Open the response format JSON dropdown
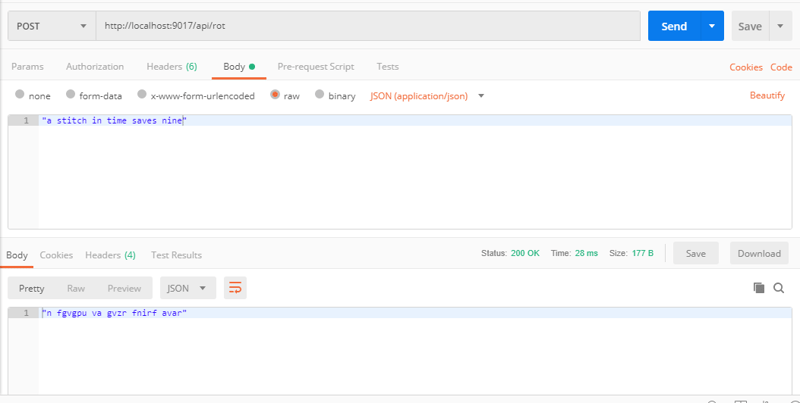800x403 pixels. (x=188, y=288)
